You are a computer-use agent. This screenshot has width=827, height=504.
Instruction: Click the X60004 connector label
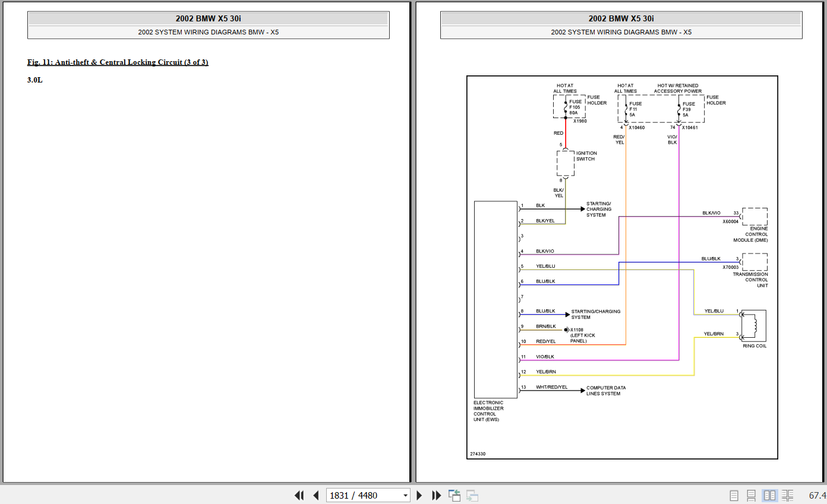(731, 221)
